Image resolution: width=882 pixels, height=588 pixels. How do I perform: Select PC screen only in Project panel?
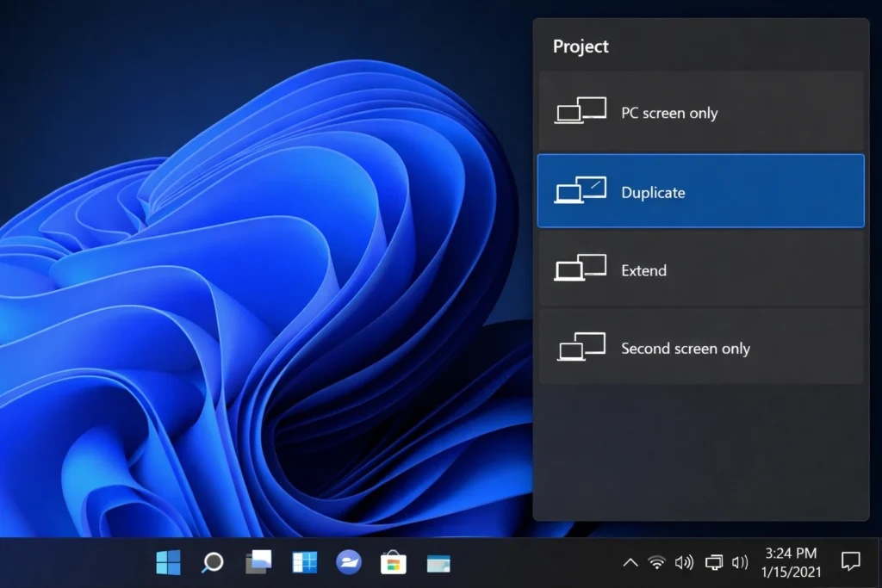[700, 112]
